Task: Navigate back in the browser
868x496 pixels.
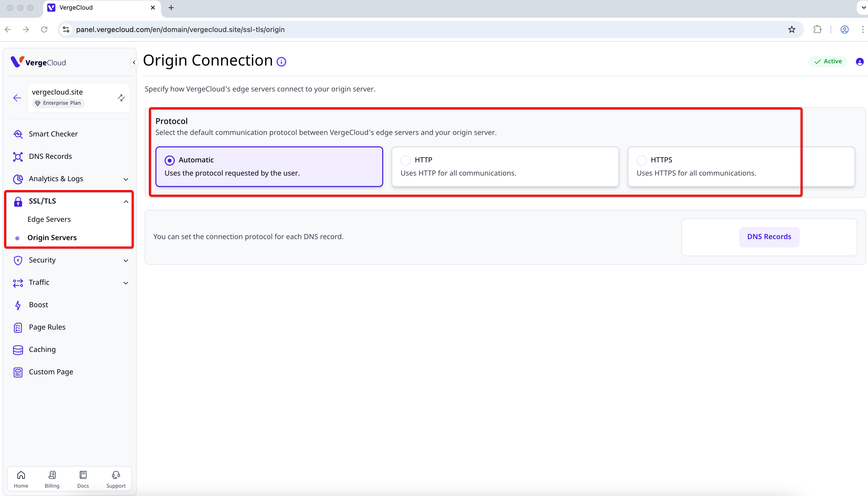Action: (x=8, y=30)
